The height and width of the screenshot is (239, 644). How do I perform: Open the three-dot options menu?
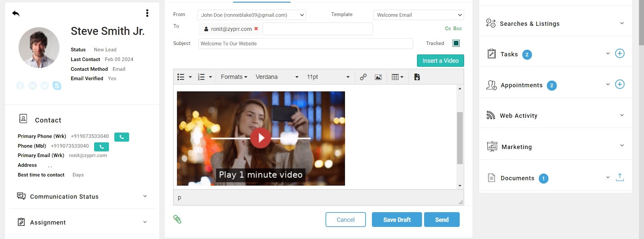(147, 13)
